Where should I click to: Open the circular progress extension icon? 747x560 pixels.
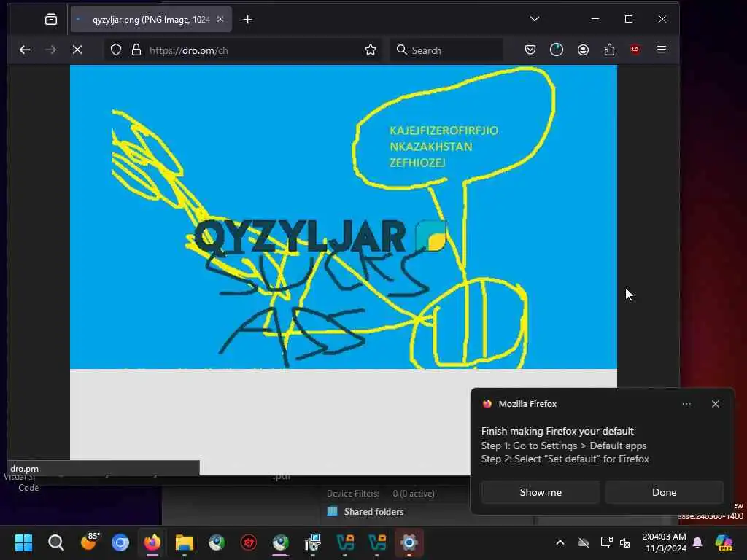coord(557,50)
